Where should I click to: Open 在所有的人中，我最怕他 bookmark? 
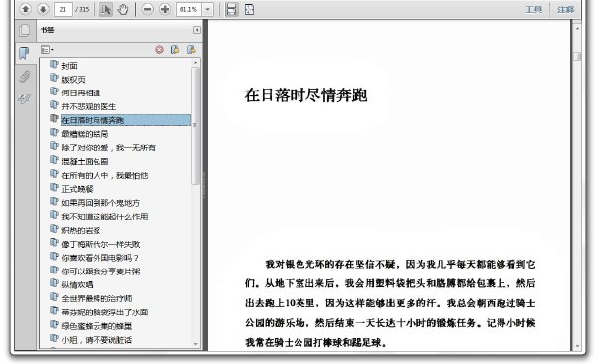104,175
